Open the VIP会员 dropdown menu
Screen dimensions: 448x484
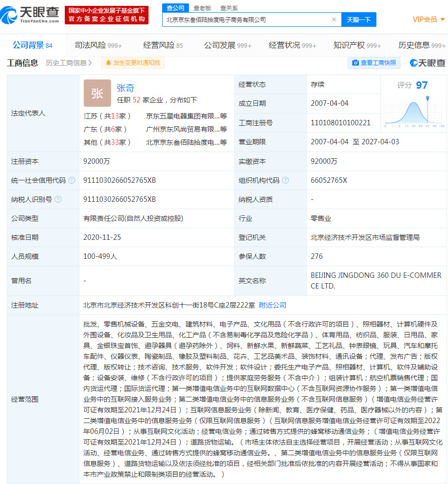pyautogui.click(x=428, y=19)
